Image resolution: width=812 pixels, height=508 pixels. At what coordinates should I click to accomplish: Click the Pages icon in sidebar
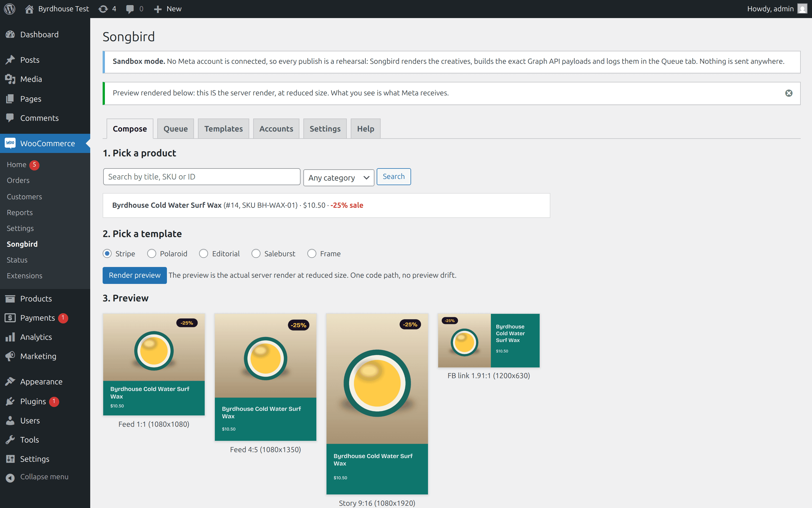(x=10, y=99)
